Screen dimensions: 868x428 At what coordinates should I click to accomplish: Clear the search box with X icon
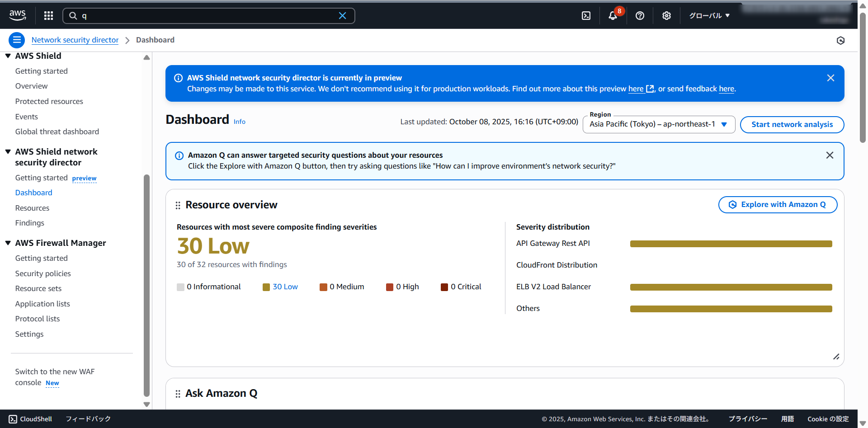tap(342, 16)
